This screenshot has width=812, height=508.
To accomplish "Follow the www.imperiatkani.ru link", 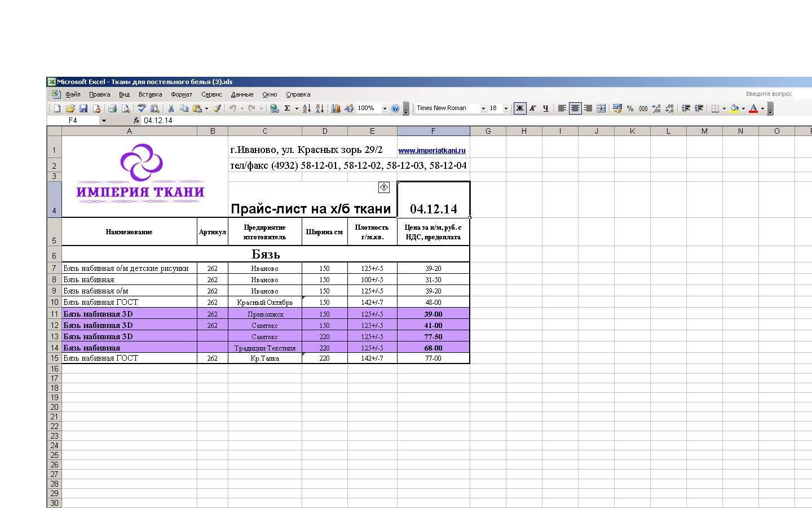I will (x=431, y=151).
